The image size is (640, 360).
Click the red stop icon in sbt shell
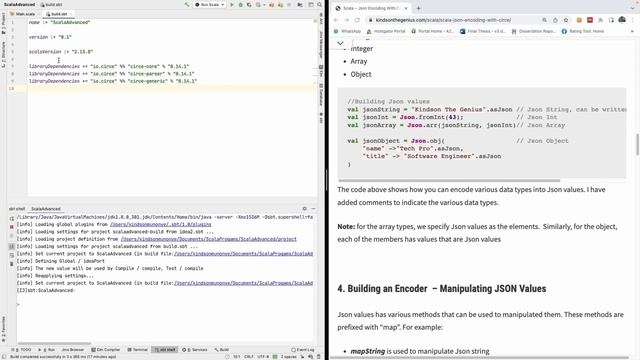point(11,227)
